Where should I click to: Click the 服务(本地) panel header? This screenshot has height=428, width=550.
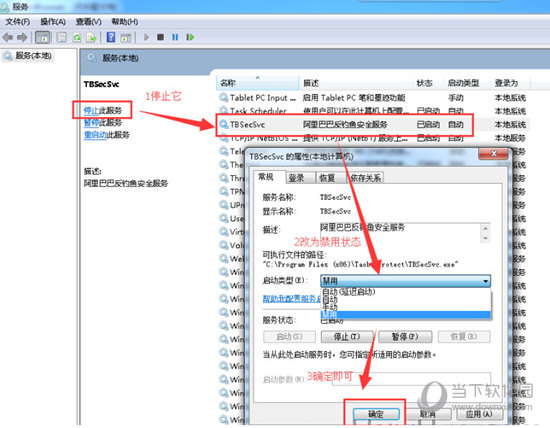(x=120, y=58)
